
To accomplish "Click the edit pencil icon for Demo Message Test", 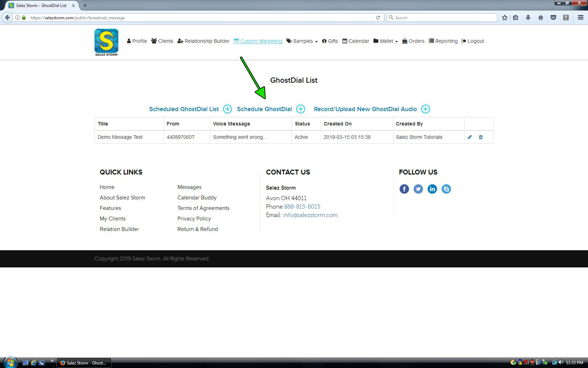I will [x=470, y=137].
